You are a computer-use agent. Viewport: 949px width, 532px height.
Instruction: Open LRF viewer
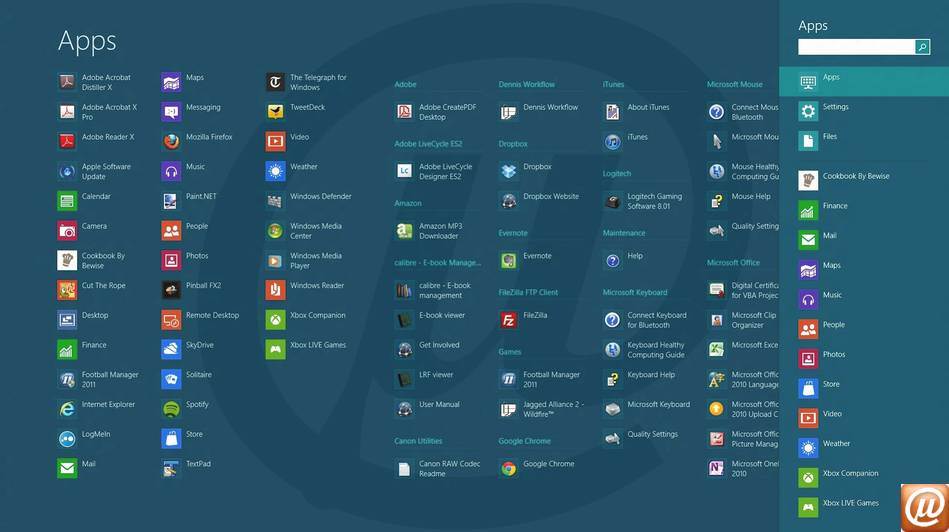(424, 378)
